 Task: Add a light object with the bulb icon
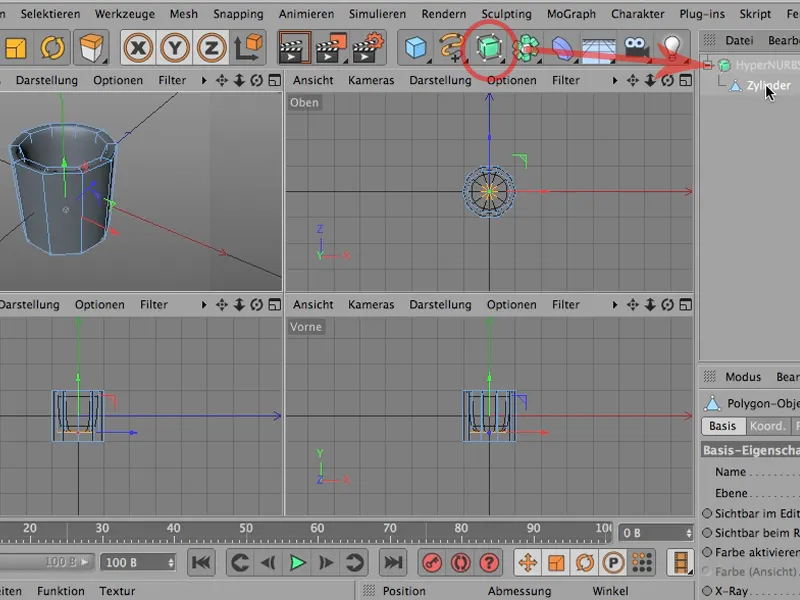(x=672, y=48)
